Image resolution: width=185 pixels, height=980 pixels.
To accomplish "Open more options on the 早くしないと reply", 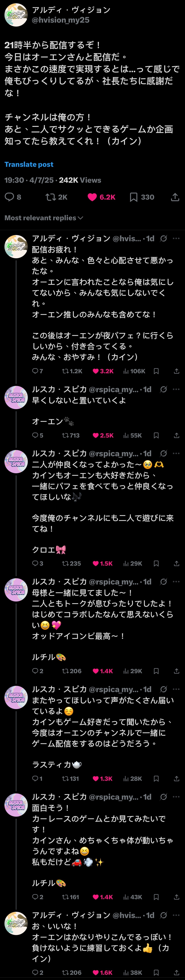I will [176, 389].
